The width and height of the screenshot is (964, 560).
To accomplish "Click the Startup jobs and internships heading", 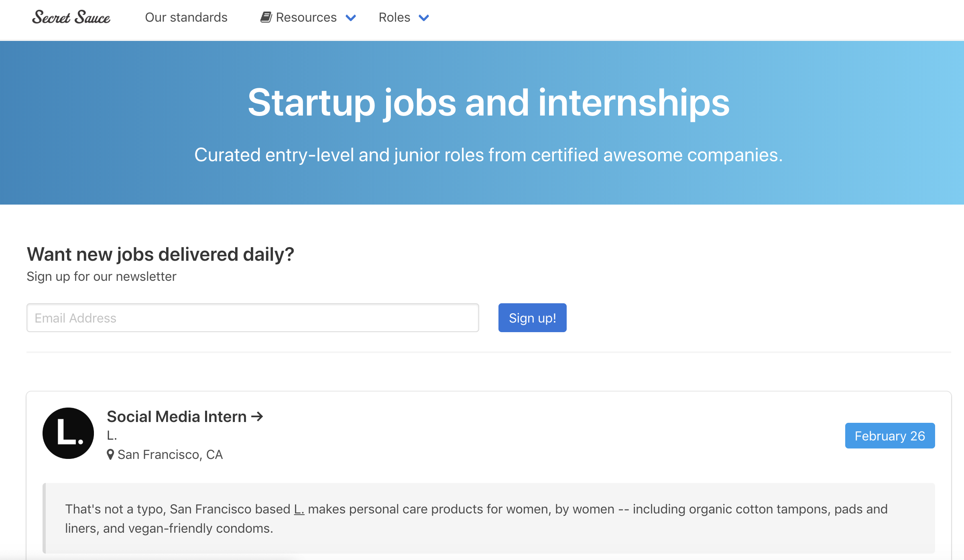I will click(x=488, y=103).
